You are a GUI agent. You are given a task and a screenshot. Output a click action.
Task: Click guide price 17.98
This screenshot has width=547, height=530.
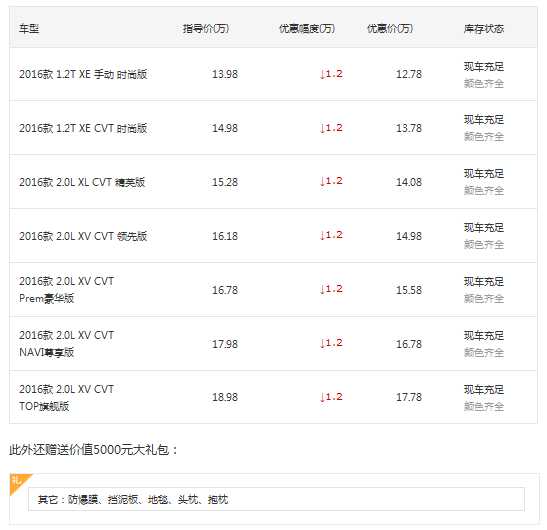point(225,344)
